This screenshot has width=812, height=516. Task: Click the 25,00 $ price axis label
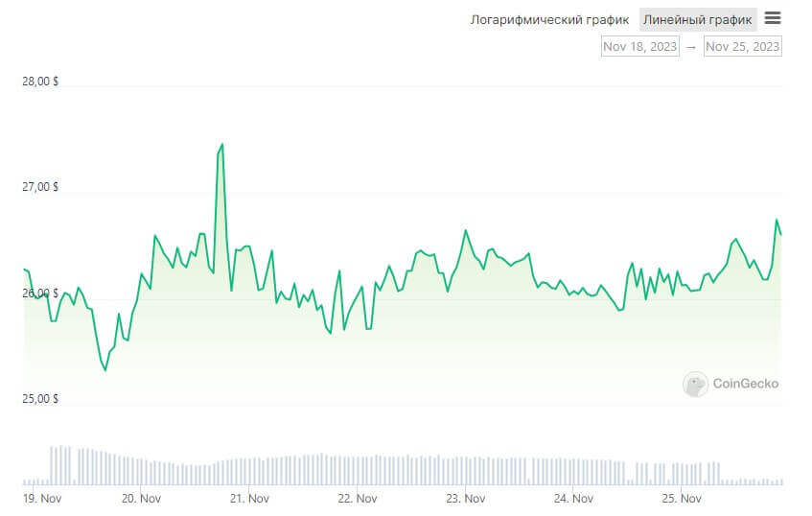(x=39, y=398)
